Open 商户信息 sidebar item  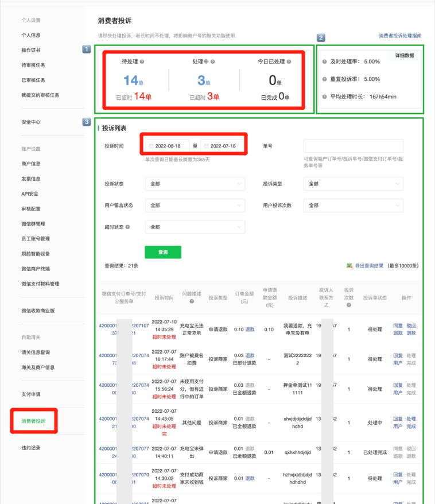tap(31, 164)
